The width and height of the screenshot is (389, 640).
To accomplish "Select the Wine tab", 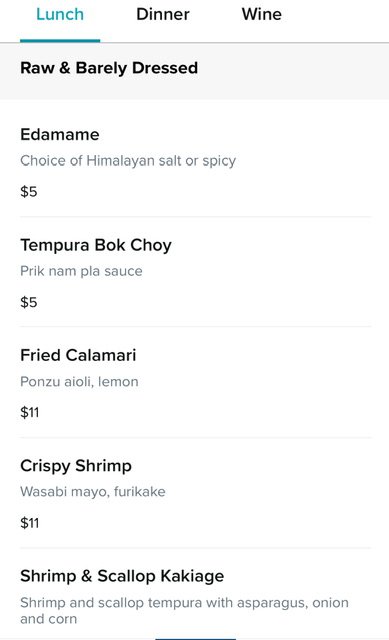I will [262, 14].
